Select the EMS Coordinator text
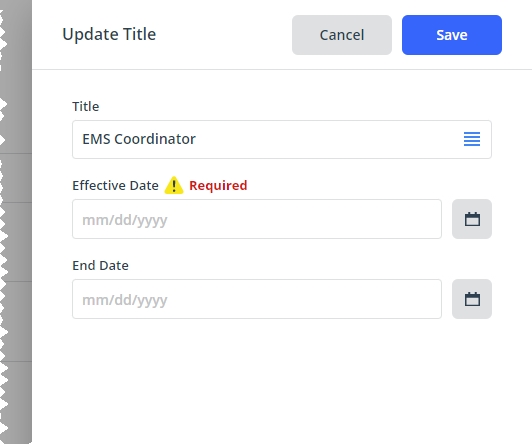532x444 pixels. click(x=139, y=139)
